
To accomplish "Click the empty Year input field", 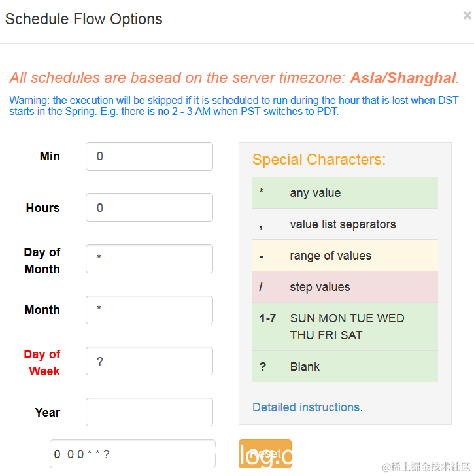I will pos(149,412).
